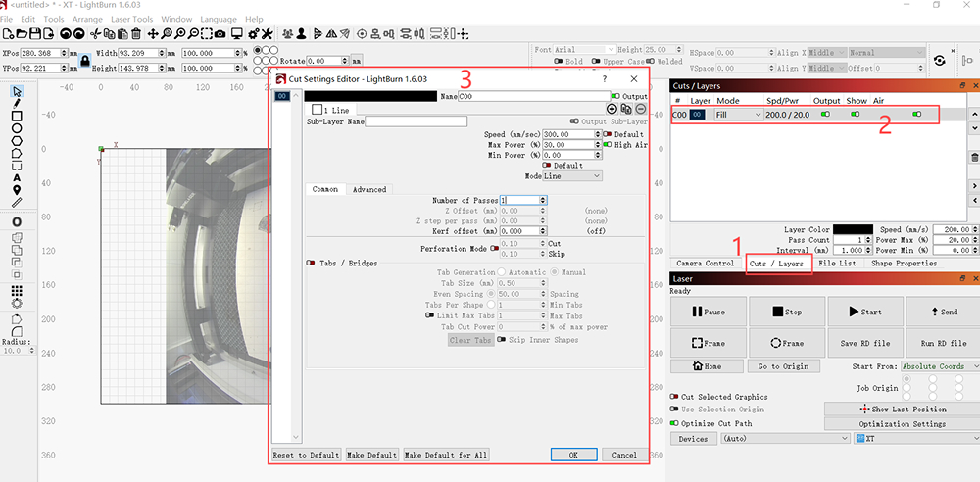Open the preview monitor icon

(x=237, y=33)
